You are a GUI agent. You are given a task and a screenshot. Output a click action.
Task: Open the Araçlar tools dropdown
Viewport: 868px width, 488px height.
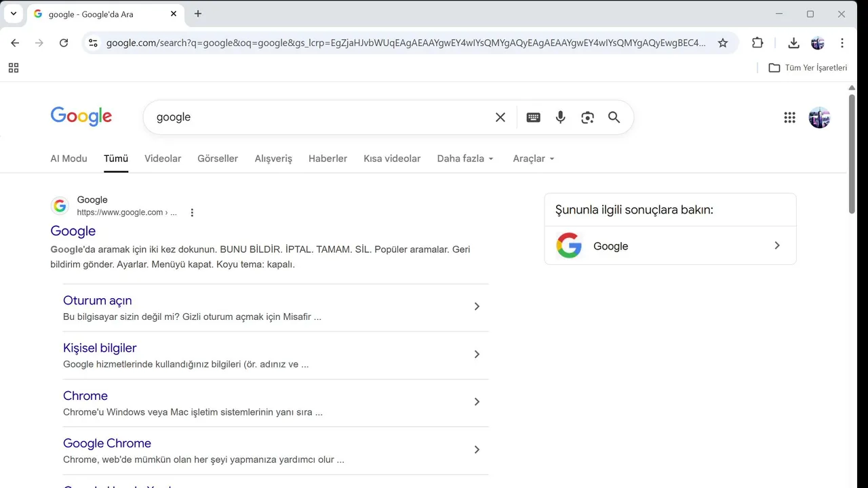coord(534,159)
